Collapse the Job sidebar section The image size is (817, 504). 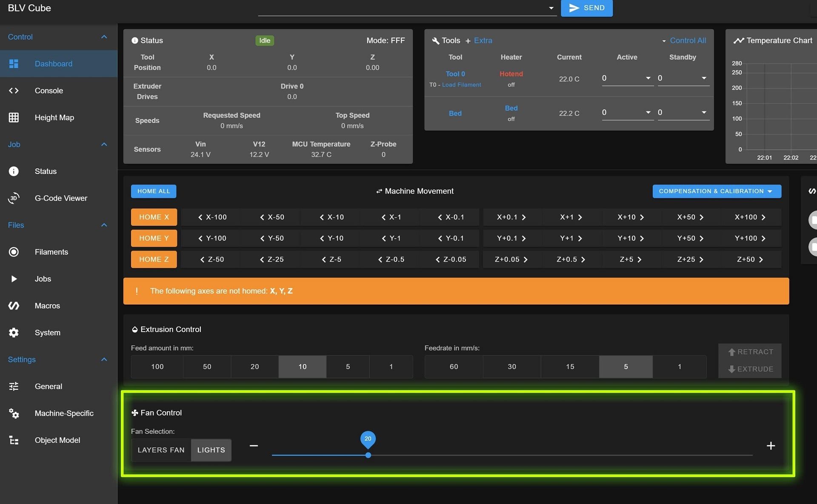(104, 145)
